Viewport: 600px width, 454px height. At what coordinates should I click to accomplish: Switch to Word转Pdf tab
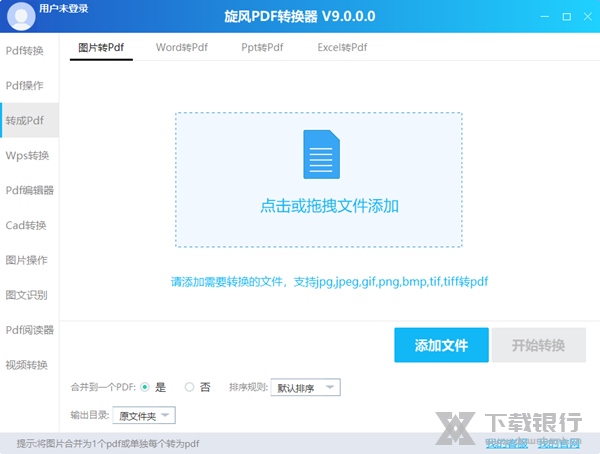point(182,47)
